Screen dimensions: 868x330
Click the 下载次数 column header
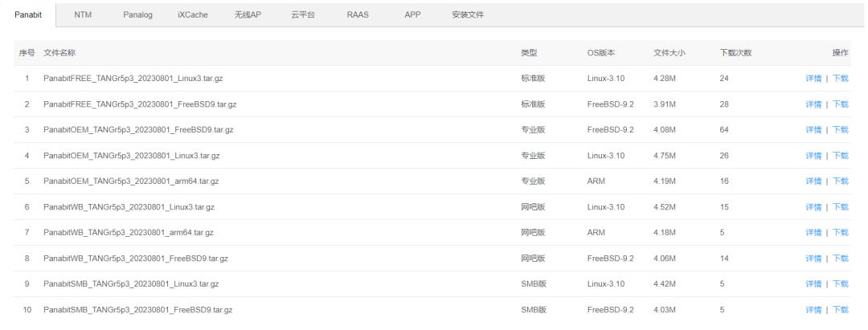coord(735,53)
